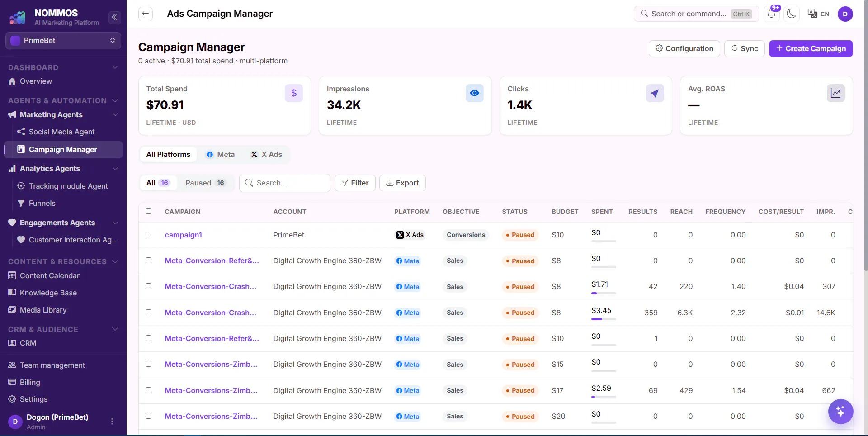
Task: Select checkbox for the $1.71 spent campaign
Action: tap(148, 286)
